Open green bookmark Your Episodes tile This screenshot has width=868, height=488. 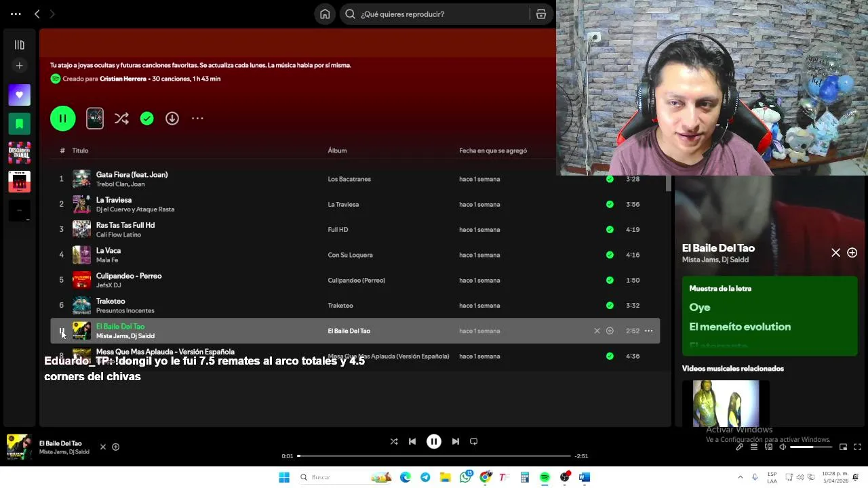pos(19,123)
